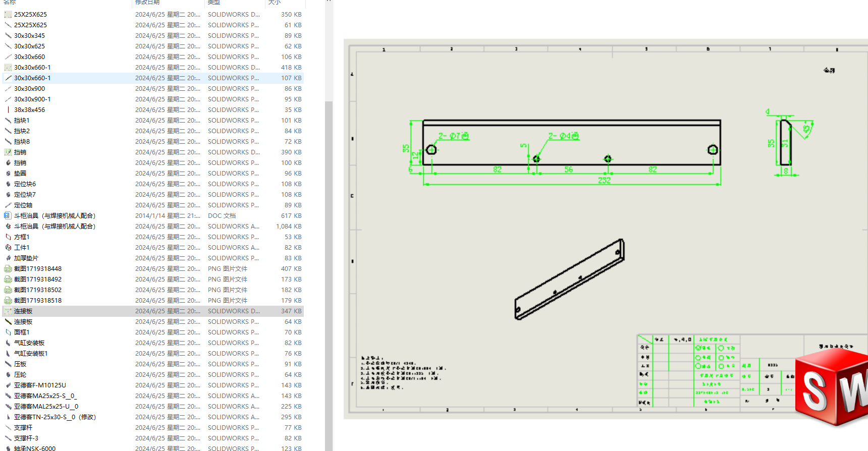Select the 气缸安装板 part icon
Image resolution: width=868 pixels, height=451 pixels.
click(8, 343)
